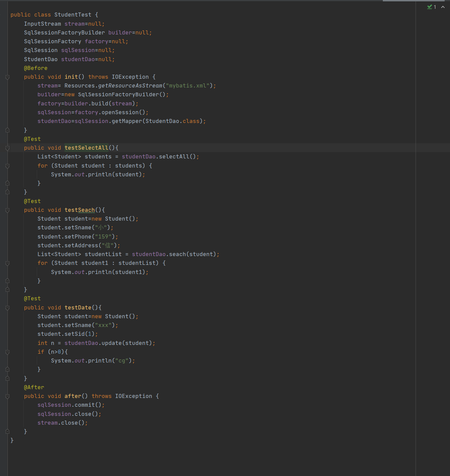
Task: Click the "159" string literal
Action: 103,237
